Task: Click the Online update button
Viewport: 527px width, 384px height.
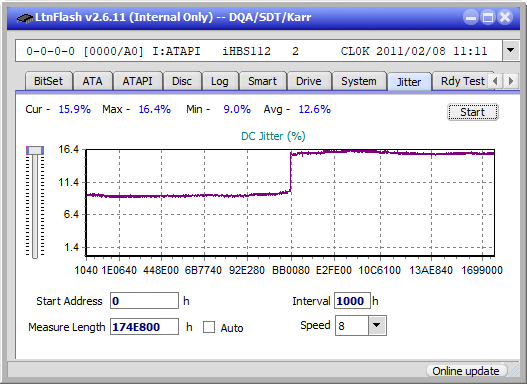Action: click(x=466, y=371)
